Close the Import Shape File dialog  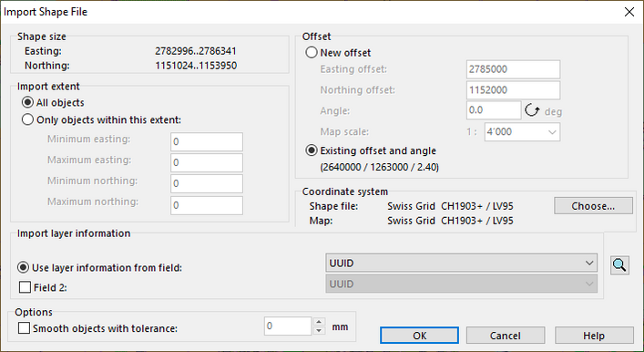pyautogui.click(x=629, y=12)
